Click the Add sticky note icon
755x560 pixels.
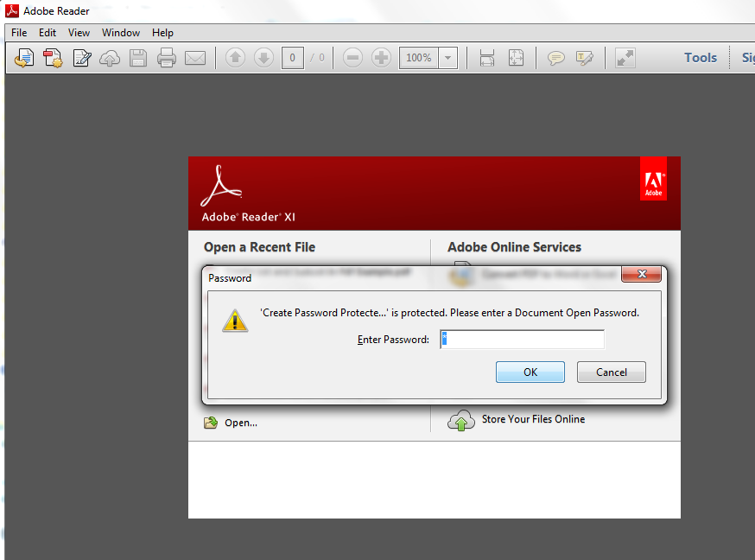[x=555, y=58]
